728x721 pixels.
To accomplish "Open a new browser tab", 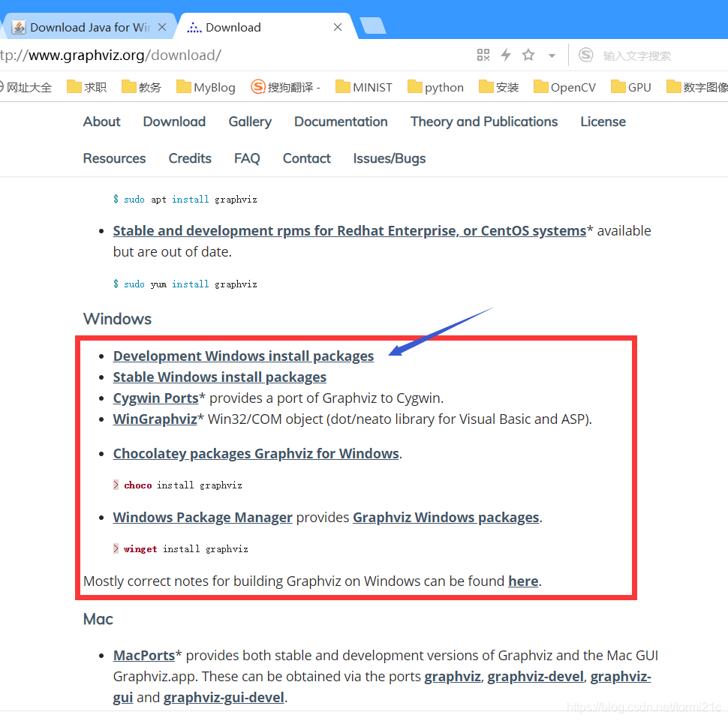I will 372,26.
